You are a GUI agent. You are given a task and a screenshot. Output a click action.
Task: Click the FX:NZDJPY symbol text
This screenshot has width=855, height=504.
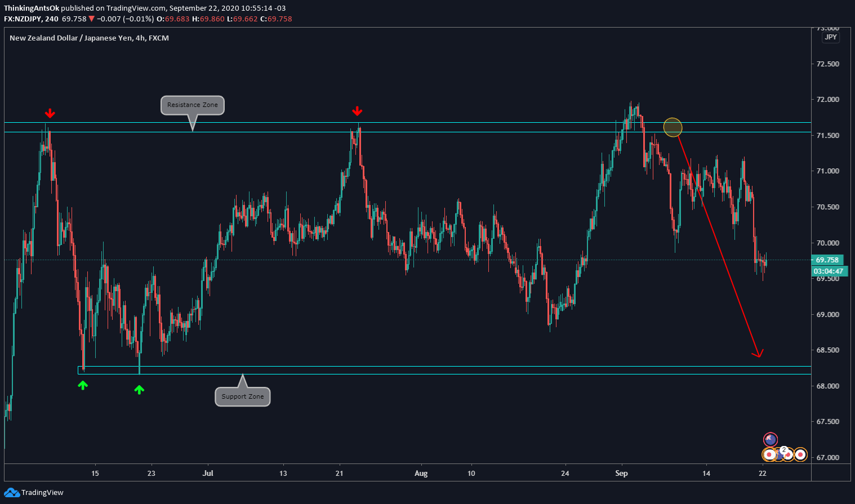pos(23,19)
